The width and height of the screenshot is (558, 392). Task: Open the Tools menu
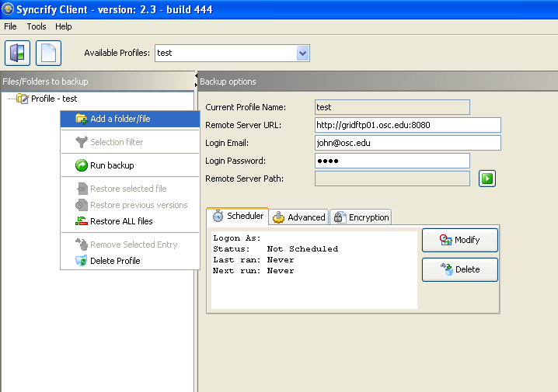37,26
